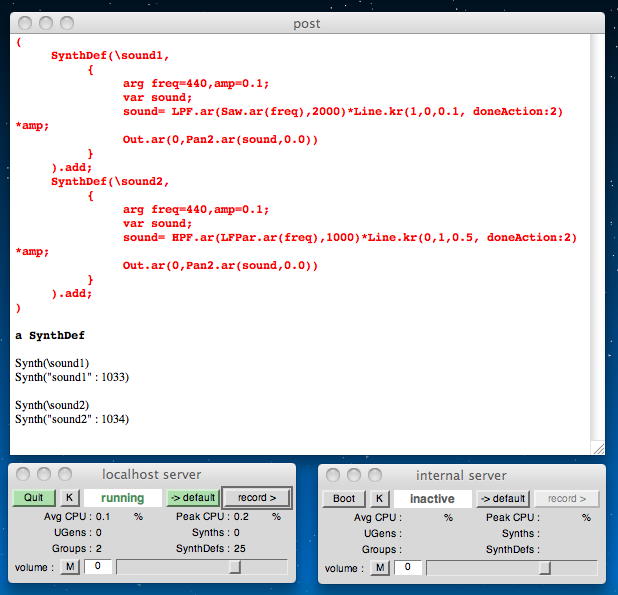Mute localhost server volume with M
Screen dimensions: 618x595
70,567
